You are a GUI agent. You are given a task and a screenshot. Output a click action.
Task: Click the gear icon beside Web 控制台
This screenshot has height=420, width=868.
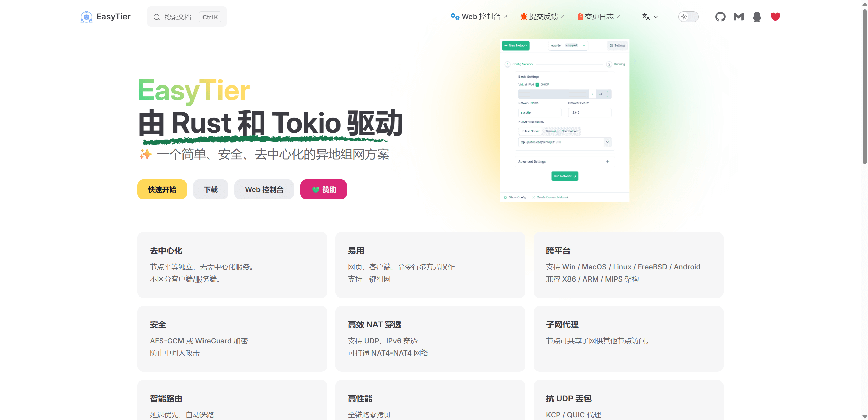[x=455, y=17]
